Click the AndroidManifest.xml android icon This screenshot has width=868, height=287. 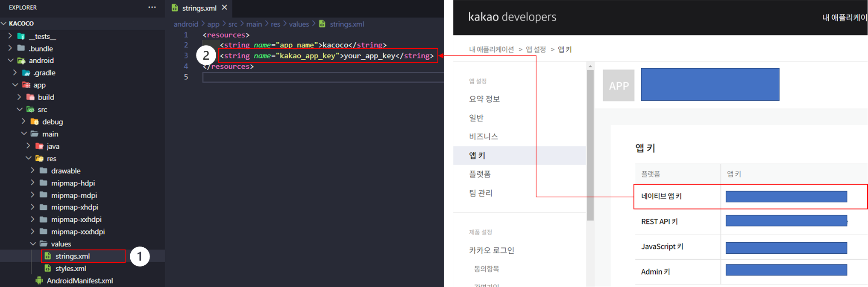coord(39,281)
